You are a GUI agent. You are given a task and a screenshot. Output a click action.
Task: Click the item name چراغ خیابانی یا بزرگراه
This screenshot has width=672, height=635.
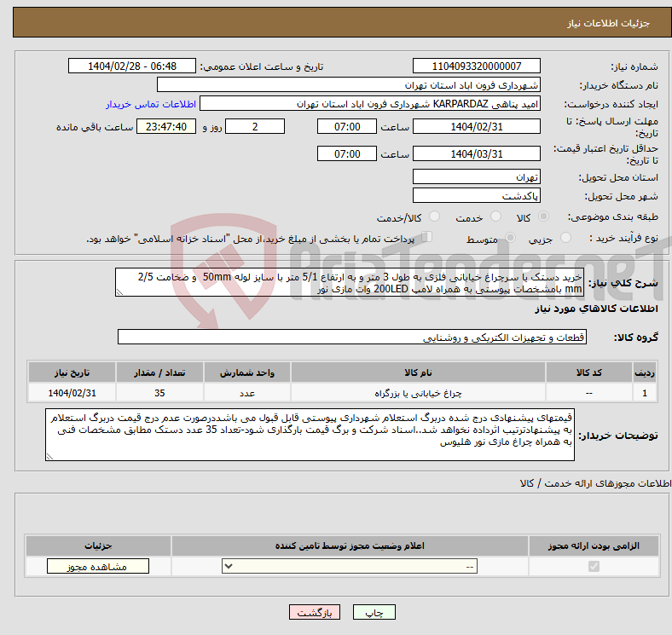(418, 393)
